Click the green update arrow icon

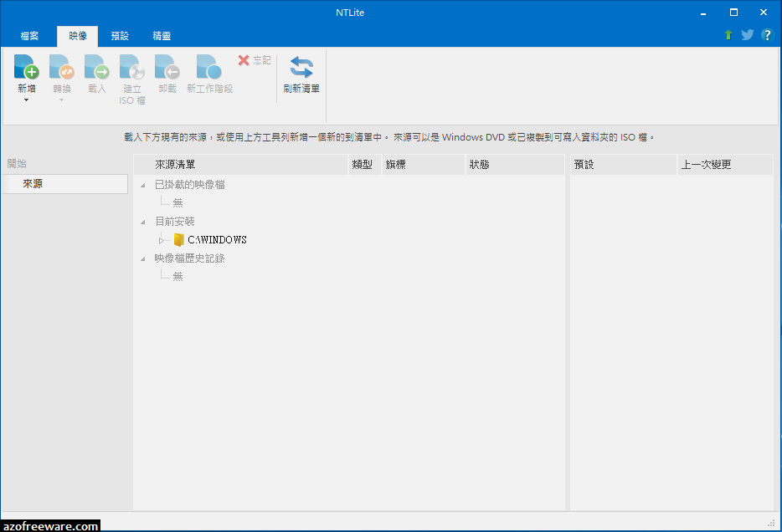(728, 35)
